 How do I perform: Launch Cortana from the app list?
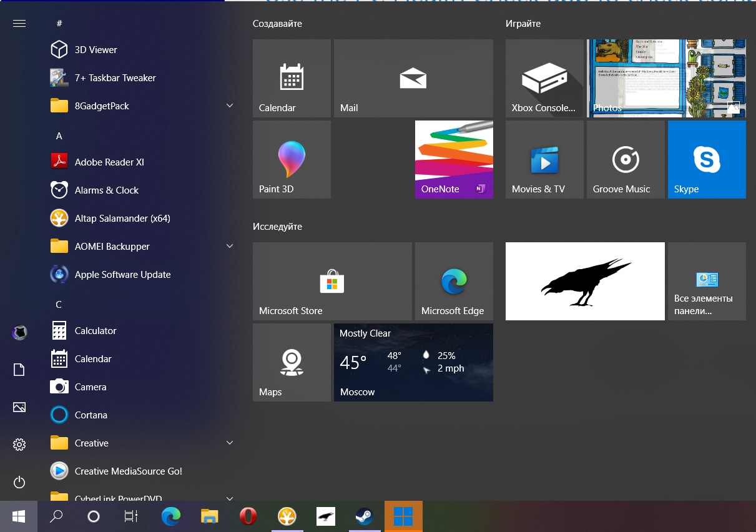click(x=142, y=415)
